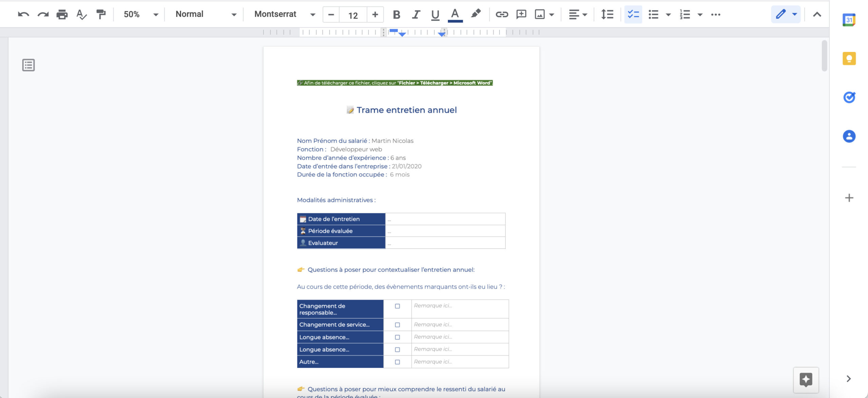Open Google Keep side panel
The height and width of the screenshot is (398, 868).
(x=849, y=59)
